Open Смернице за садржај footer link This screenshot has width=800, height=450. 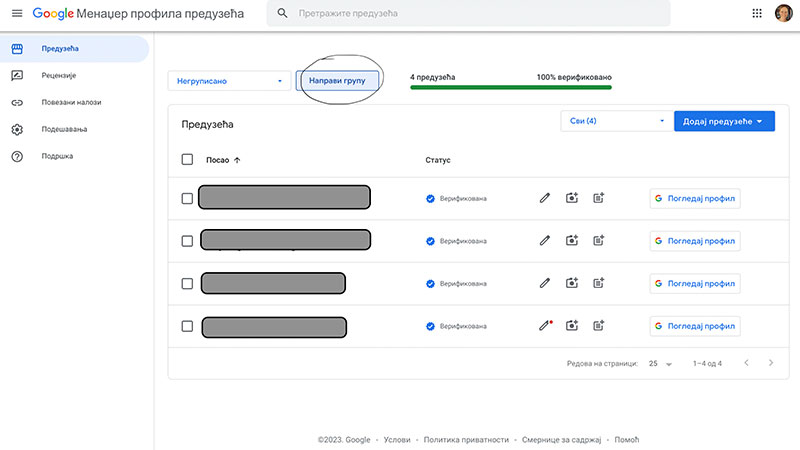coord(561,439)
